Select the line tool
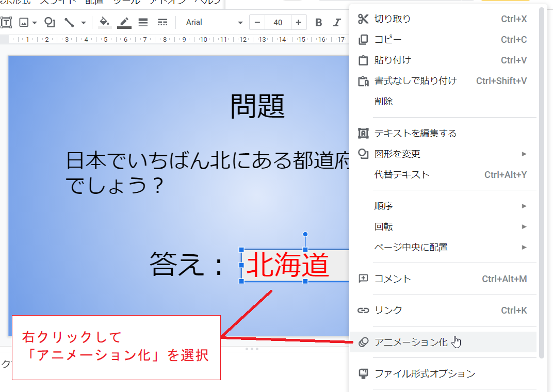The height and width of the screenshot is (392, 553). click(x=69, y=23)
